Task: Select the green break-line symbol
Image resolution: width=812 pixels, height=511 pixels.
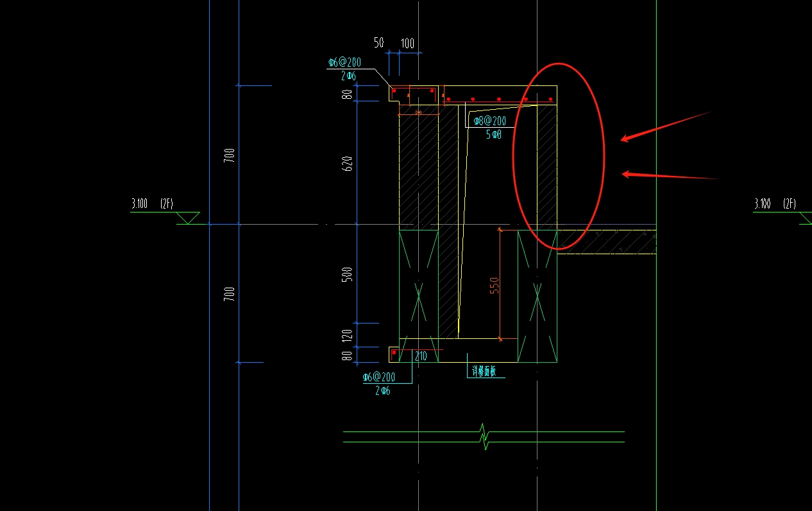Action: click(484, 437)
